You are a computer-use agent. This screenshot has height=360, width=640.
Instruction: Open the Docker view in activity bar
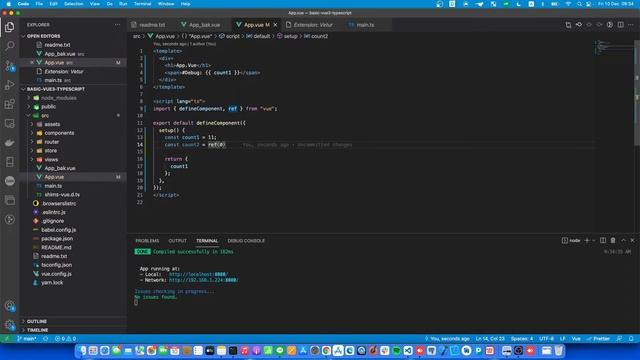click(9, 142)
